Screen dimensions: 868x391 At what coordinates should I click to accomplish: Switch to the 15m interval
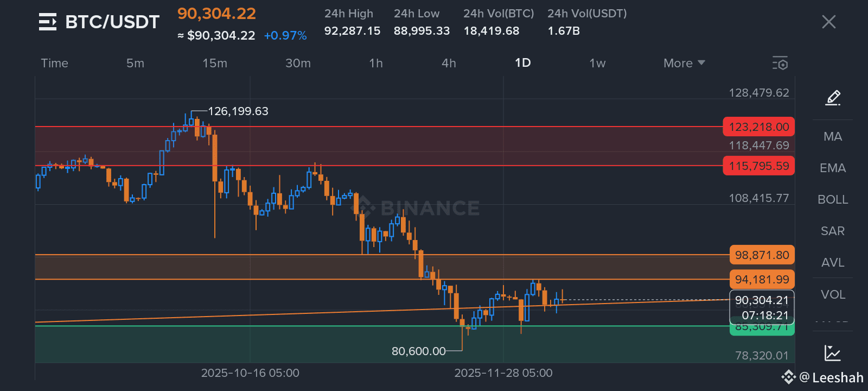click(x=215, y=64)
